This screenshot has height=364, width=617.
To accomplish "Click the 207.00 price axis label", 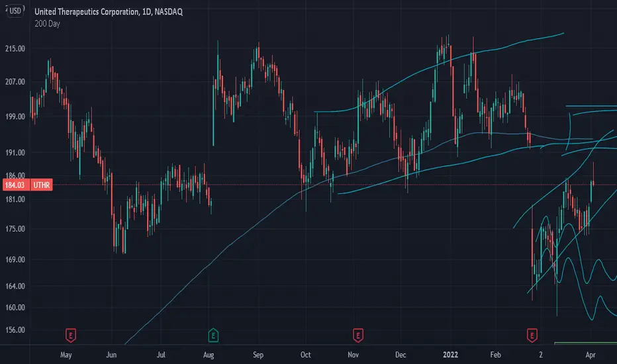I will [x=15, y=82].
